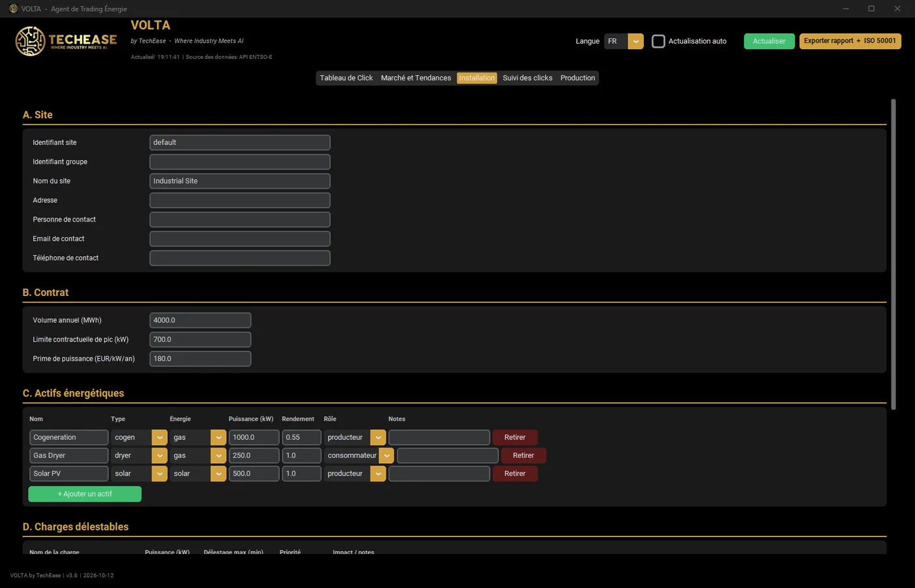
Task: Open the Énergie dropdown for Solar PV
Action: 198,474
